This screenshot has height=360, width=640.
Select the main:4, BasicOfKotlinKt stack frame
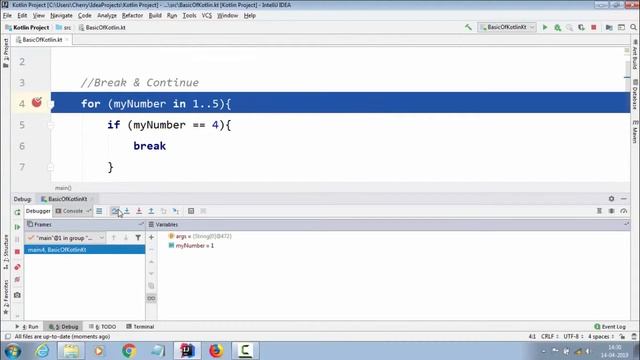pos(84,249)
